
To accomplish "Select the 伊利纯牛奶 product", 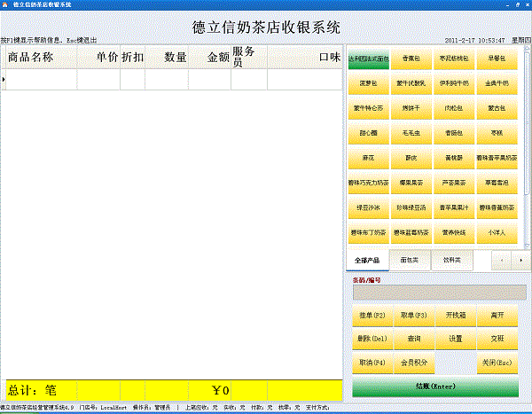I will 454,83.
